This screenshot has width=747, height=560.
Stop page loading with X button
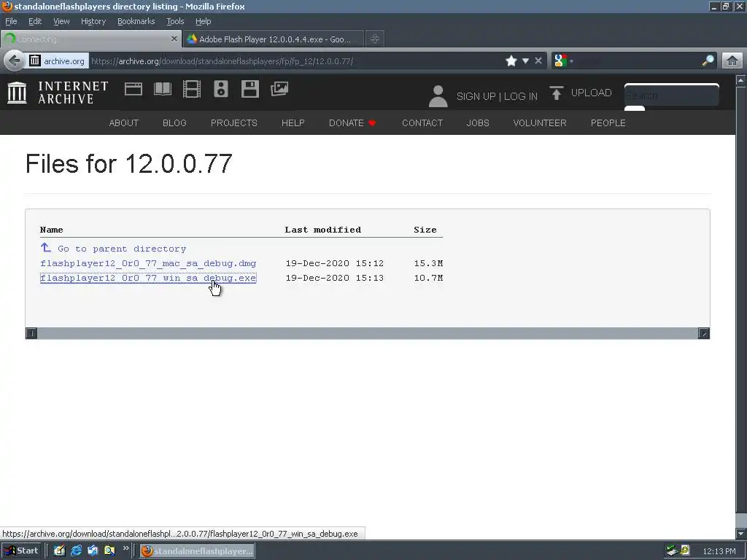click(538, 61)
